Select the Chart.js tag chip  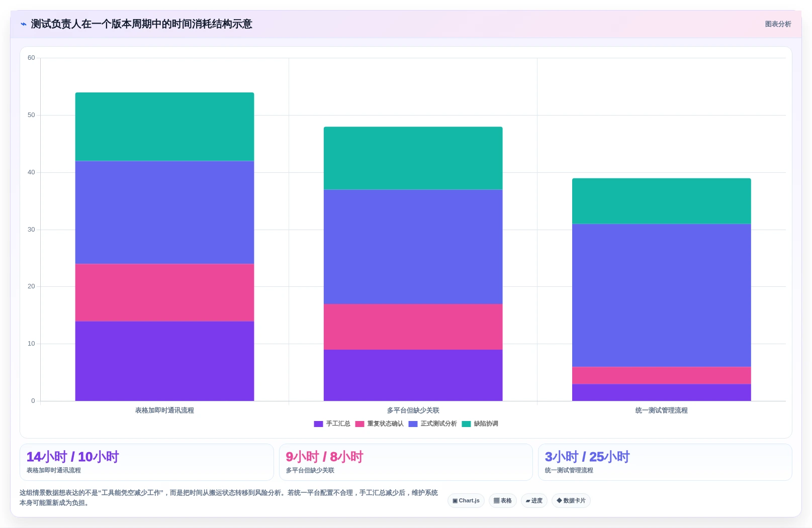[466, 501]
